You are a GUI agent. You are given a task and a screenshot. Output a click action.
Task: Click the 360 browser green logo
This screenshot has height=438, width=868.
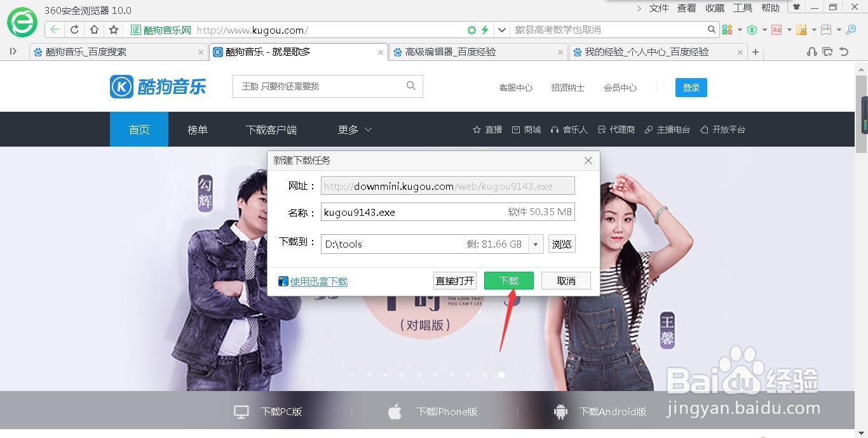point(22,23)
